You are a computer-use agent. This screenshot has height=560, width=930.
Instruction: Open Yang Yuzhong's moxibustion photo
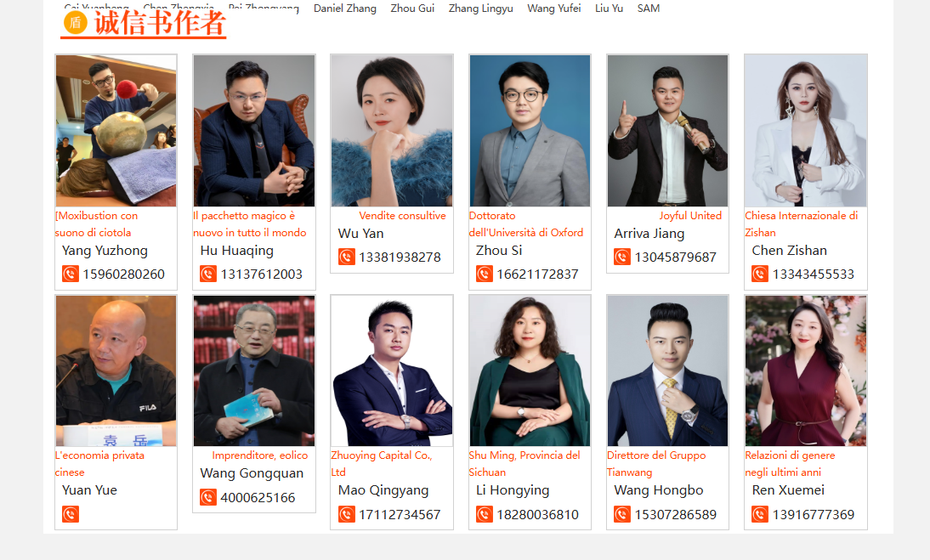(116, 131)
